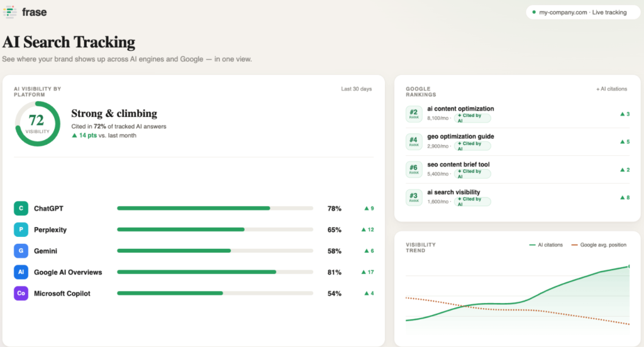
Task: Open the geo optimization guide keyword
Action: click(460, 136)
